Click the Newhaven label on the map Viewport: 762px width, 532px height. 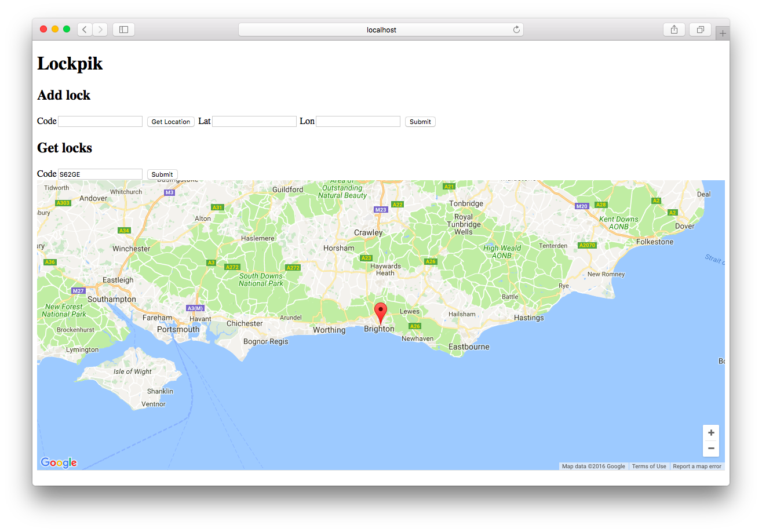418,338
